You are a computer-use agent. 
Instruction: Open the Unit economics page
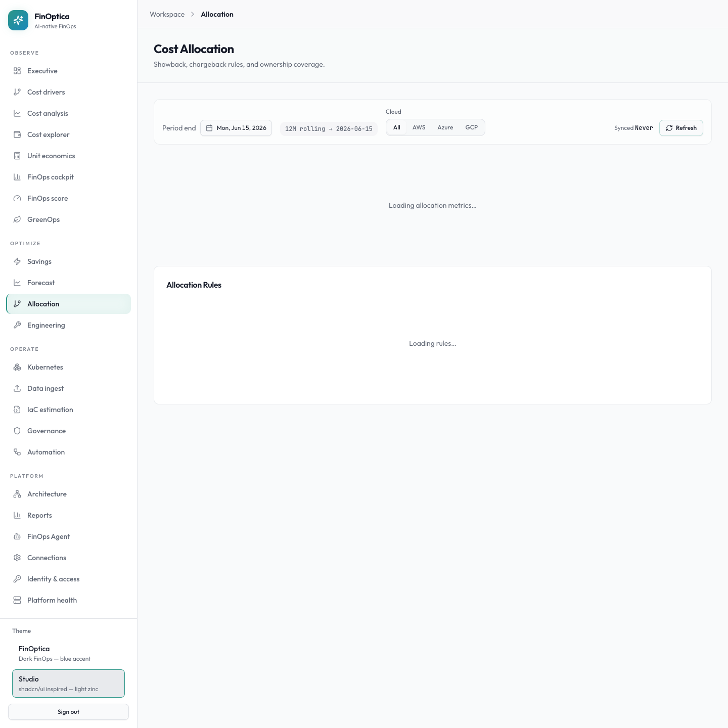pyautogui.click(x=68, y=156)
